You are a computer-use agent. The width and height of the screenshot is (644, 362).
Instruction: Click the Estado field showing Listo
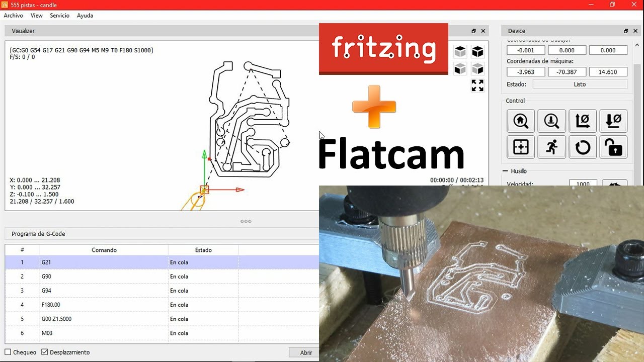coord(580,84)
